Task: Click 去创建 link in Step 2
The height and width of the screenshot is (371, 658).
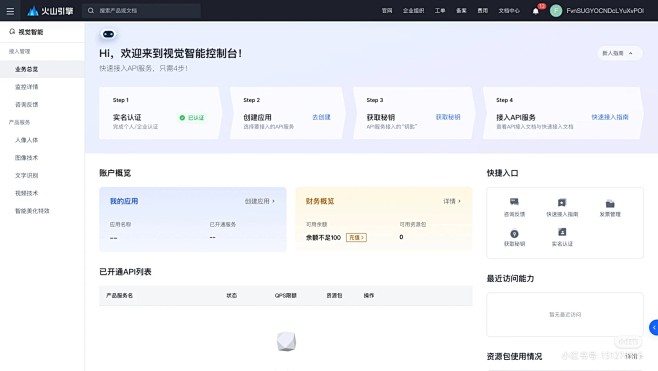Action: coord(321,117)
